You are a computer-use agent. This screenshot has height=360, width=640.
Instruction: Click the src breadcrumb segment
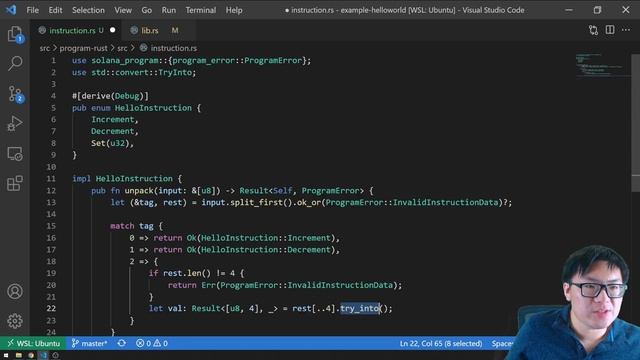click(44, 48)
